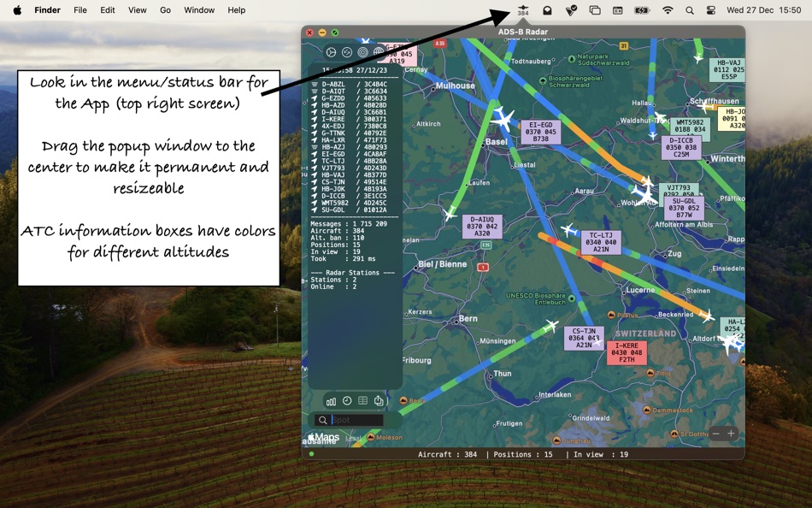This screenshot has width=812, height=508.
Task: Click the Dammastock mountain marker
Action: pos(647,410)
